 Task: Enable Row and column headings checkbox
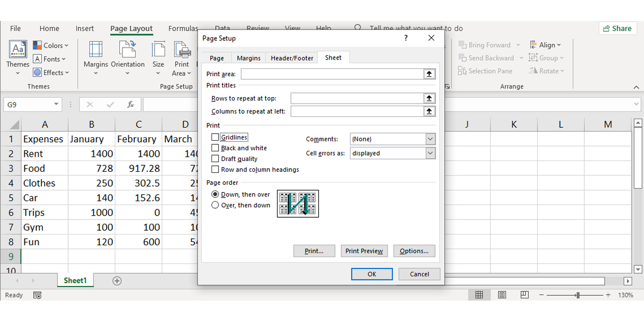(x=215, y=170)
